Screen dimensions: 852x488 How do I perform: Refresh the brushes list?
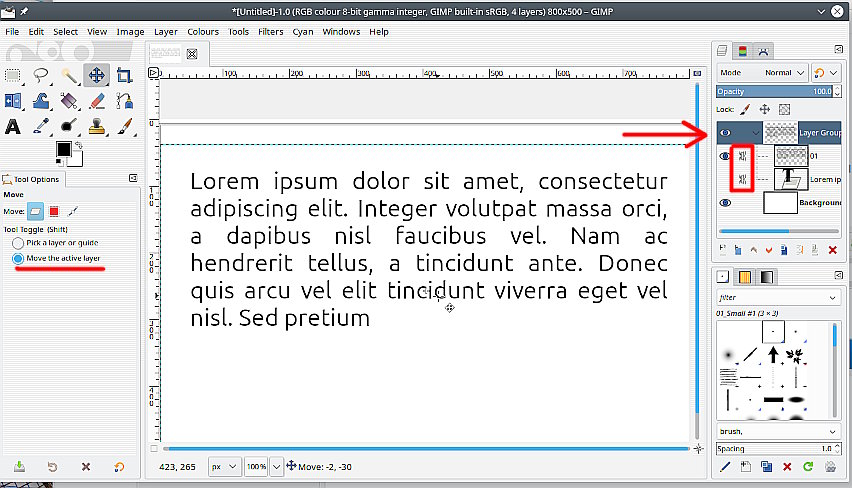[x=808, y=467]
